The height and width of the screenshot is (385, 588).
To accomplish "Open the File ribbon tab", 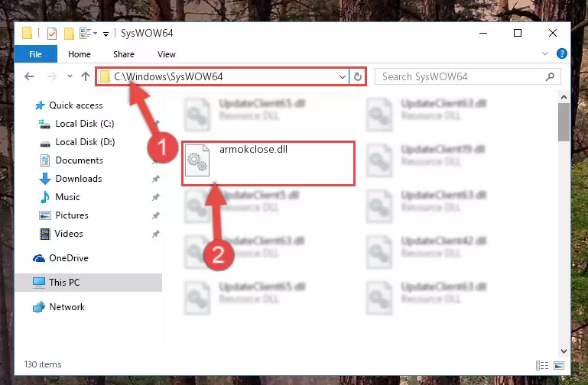I will 36,54.
